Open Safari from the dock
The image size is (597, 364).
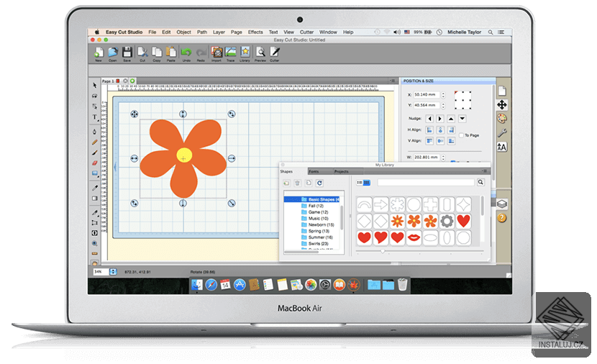pyautogui.click(x=211, y=285)
